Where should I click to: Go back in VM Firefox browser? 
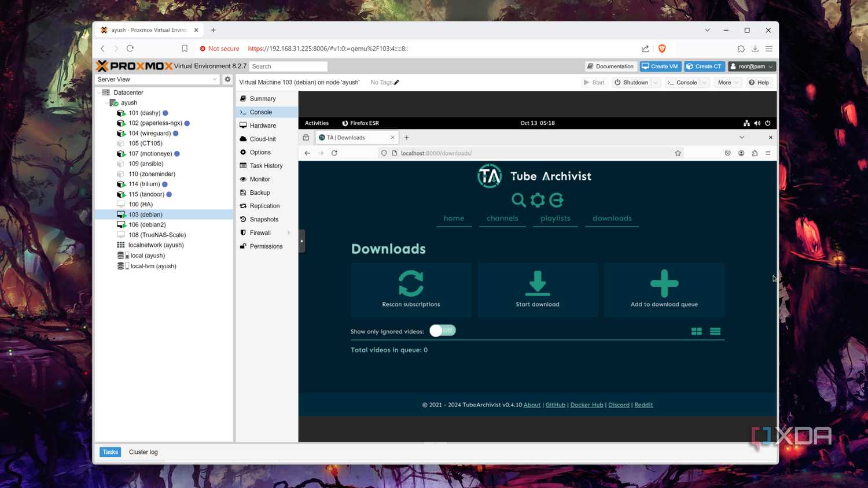[307, 153]
